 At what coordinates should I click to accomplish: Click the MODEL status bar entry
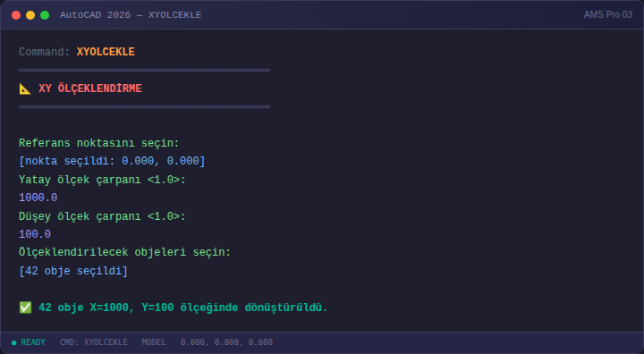pyautogui.click(x=154, y=342)
